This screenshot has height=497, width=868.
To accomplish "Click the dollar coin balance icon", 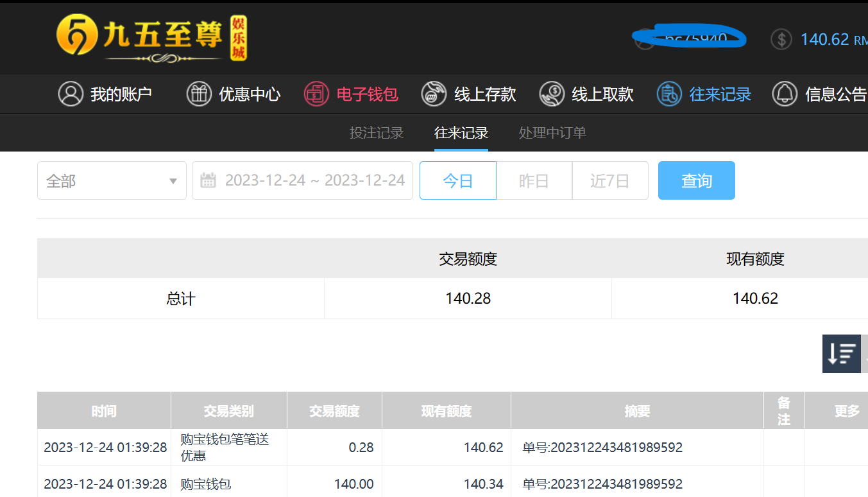I will pos(781,39).
